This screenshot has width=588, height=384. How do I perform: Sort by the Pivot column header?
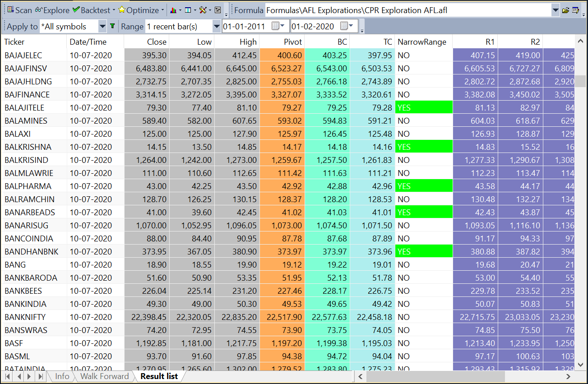pos(282,42)
